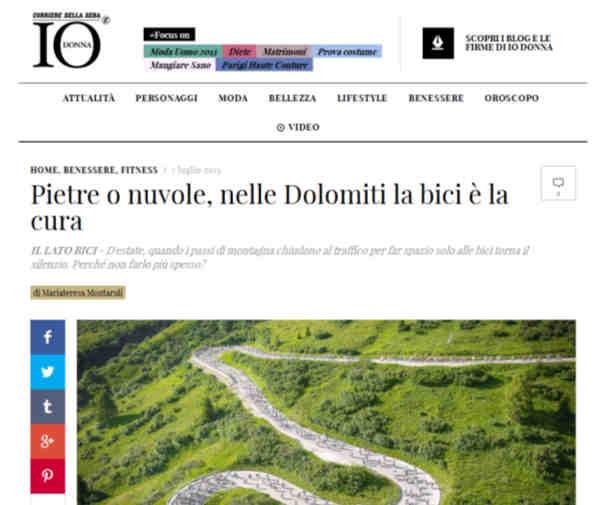This screenshot has width=598, height=505.
Task: Click the black blog pen icon
Action: click(x=438, y=43)
